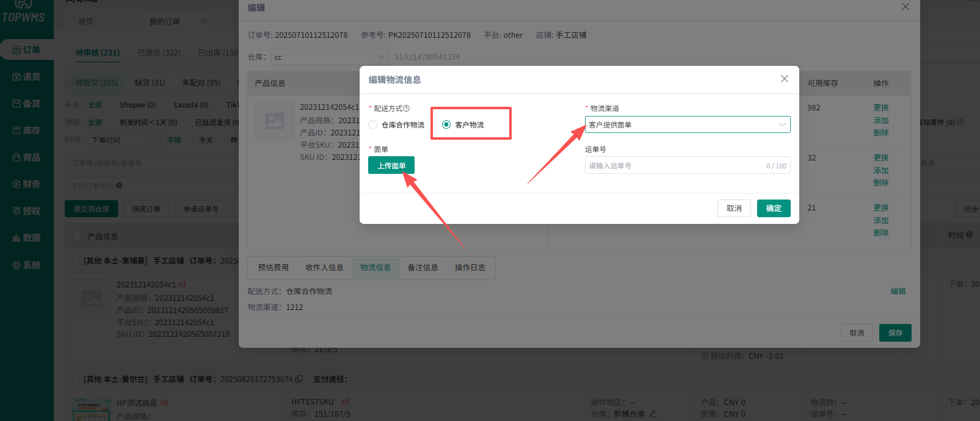Close the 编辑物流信息 dialog with X icon

click(785, 79)
